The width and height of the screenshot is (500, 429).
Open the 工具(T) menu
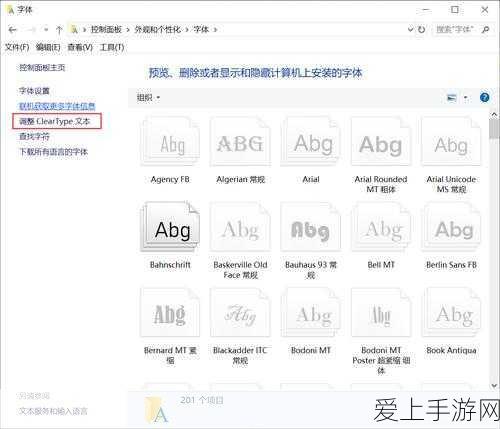[112, 47]
